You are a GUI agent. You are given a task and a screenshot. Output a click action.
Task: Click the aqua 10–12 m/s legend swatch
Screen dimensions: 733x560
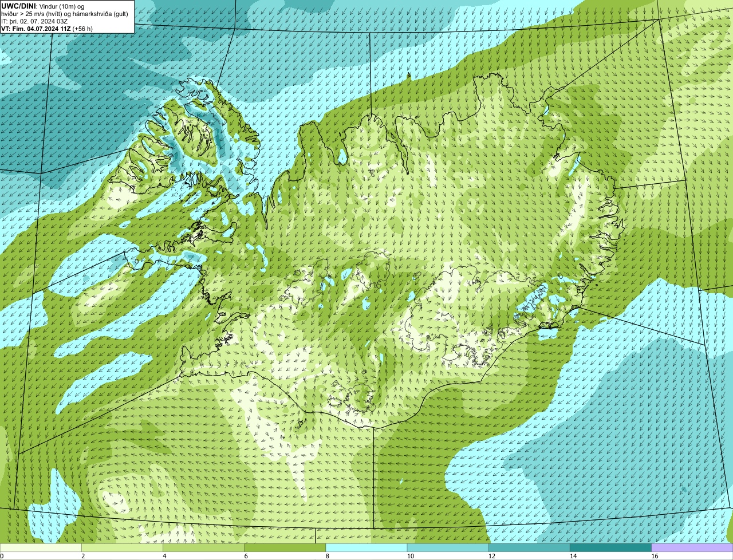(x=448, y=547)
